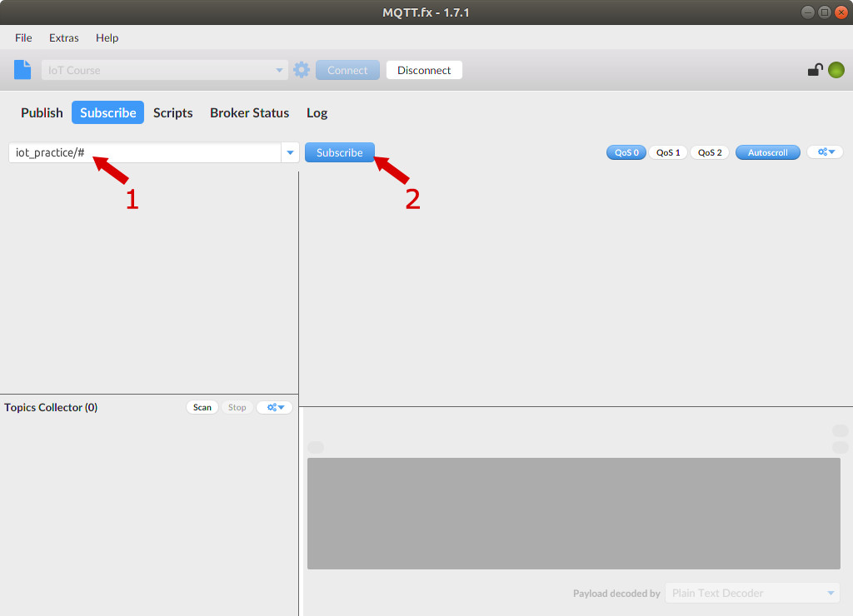This screenshot has width=853, height=616.
Task: Open the Broker Status tab
Action: [250, 112]
